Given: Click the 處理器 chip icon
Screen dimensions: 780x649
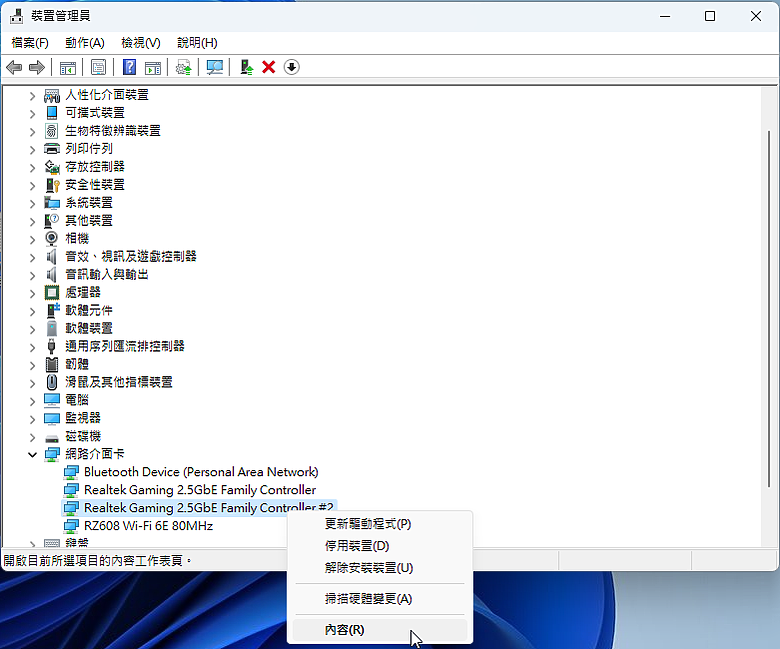Looking at the screenshot, I should (x=52, y=292).
